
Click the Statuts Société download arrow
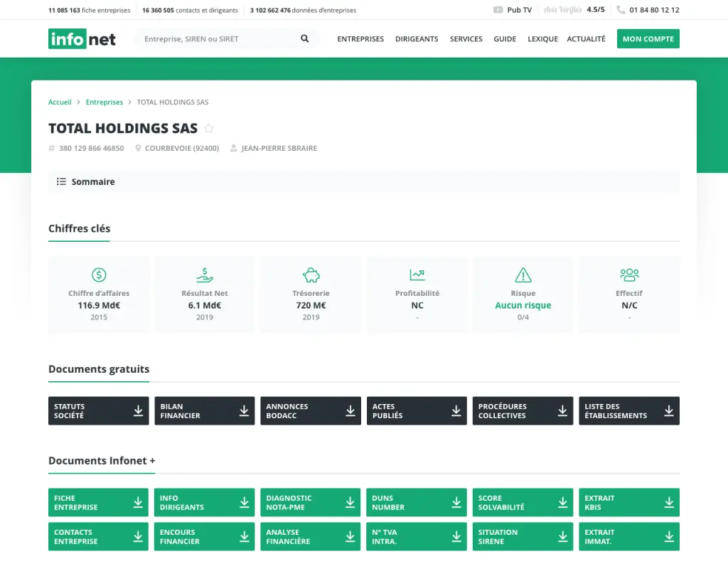(138, 410)
